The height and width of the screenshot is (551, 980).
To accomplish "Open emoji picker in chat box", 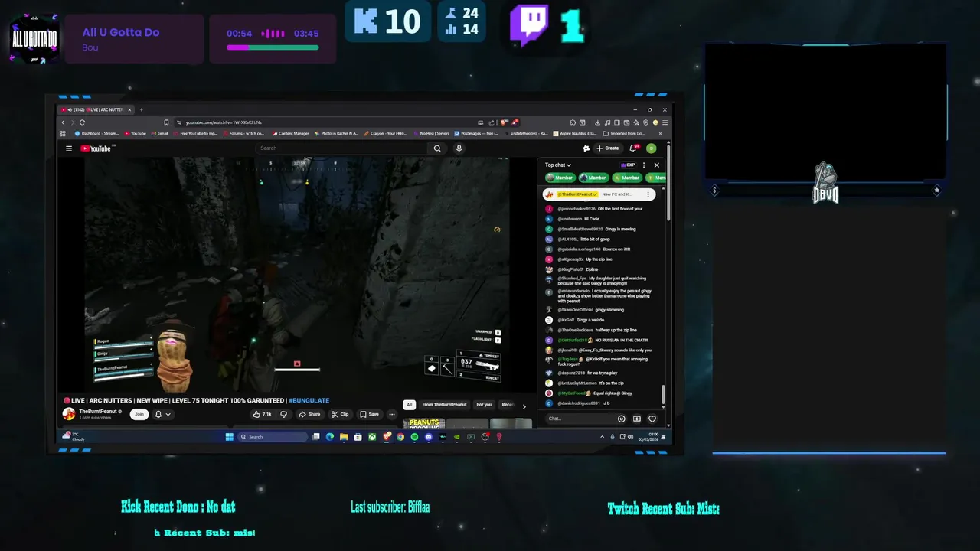I will 621,419.
